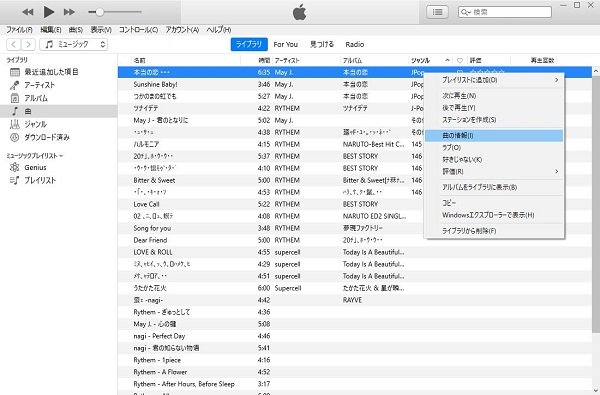Choose ライブラリから削除(F) from context menu
Screen dimensions: 600x395
point(494,231)
